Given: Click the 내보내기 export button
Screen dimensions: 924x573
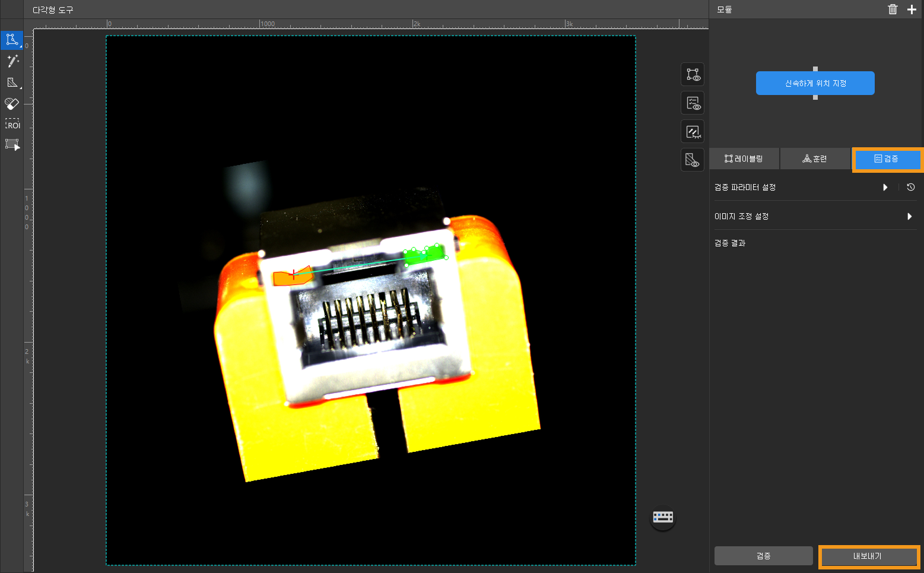Looking at the screenshot, I should 868,556.
